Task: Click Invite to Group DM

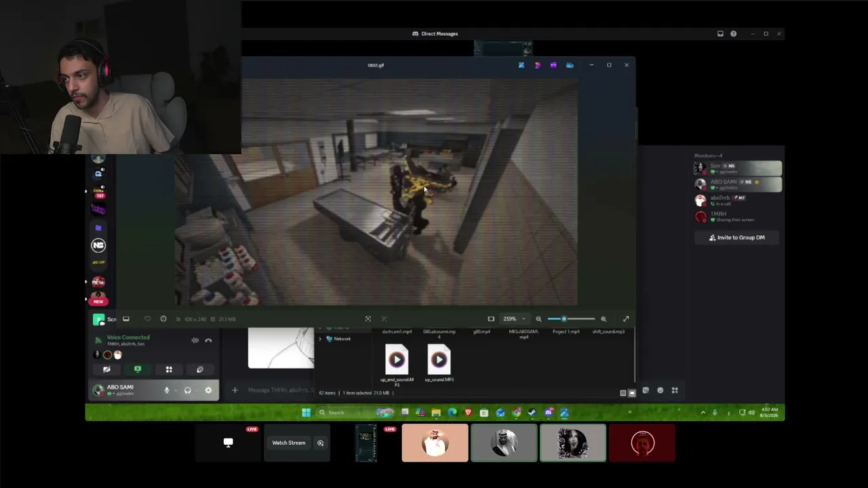Action: point(736,238)
